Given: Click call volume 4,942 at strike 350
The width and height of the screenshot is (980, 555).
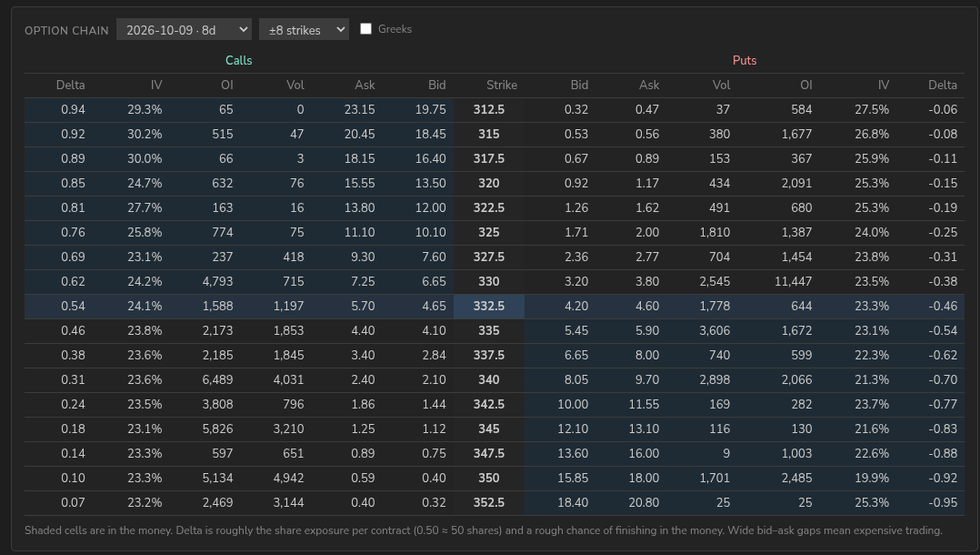Looking at the screenshot, I should [x=288, y=478].
